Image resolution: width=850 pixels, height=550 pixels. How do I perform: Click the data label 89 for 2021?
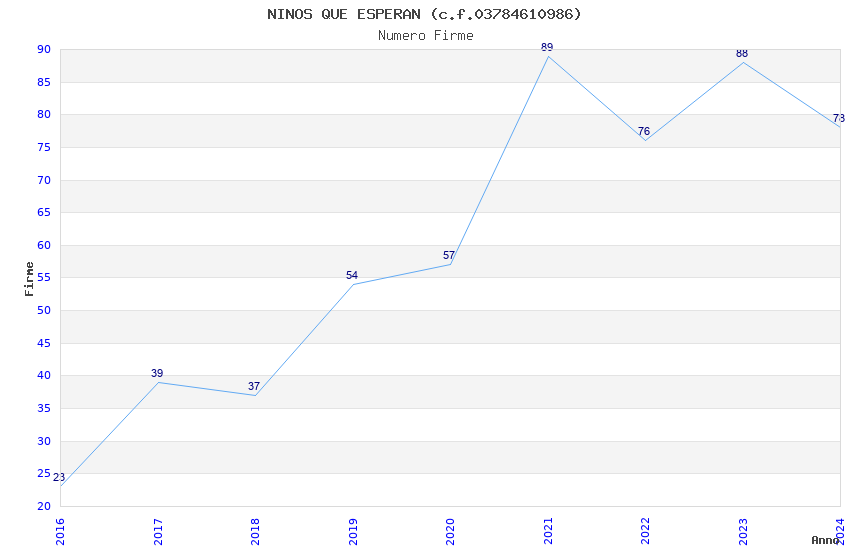[x=547, y=48]
